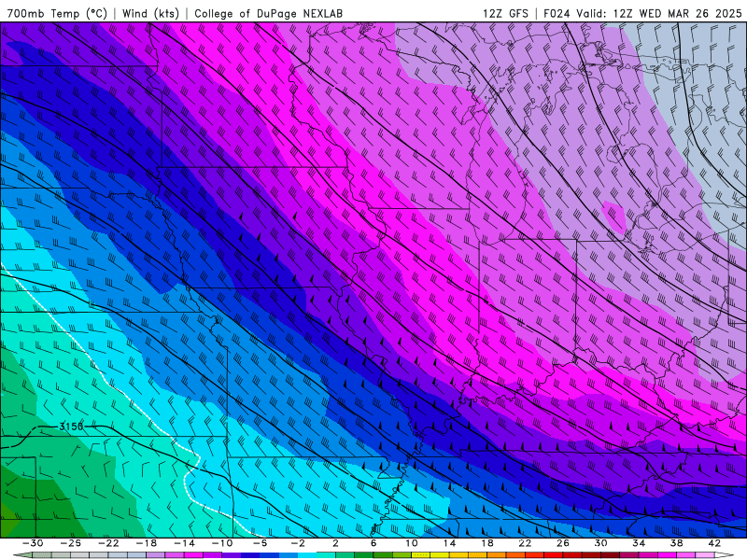
Task: Click the "−18" color scale value
Action: [147, 543]
